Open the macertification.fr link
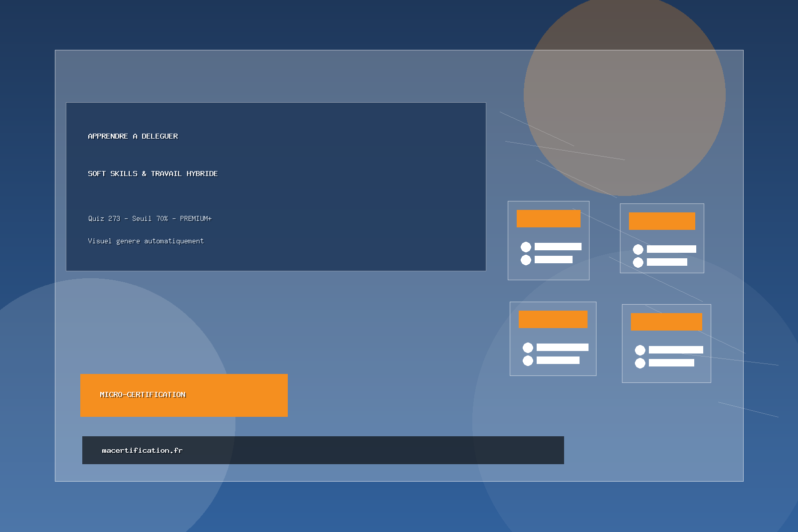Screen dimensions: 798x532 [142, 450]
